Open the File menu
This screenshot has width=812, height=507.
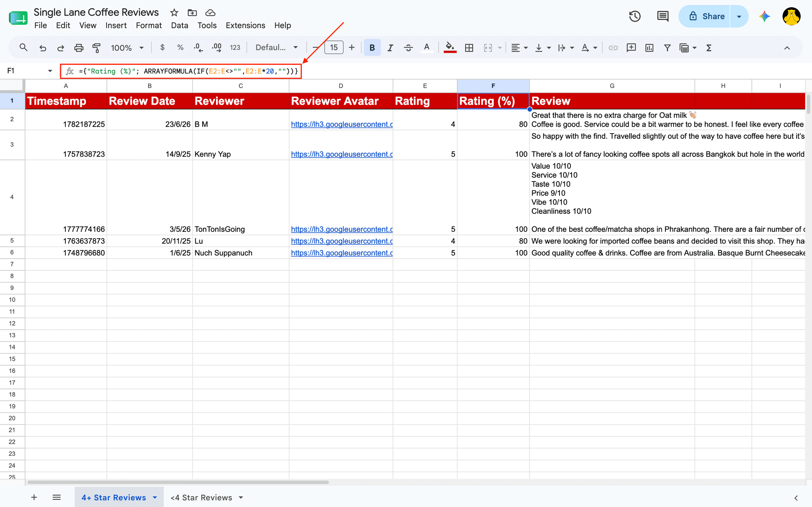click(41, 25)
